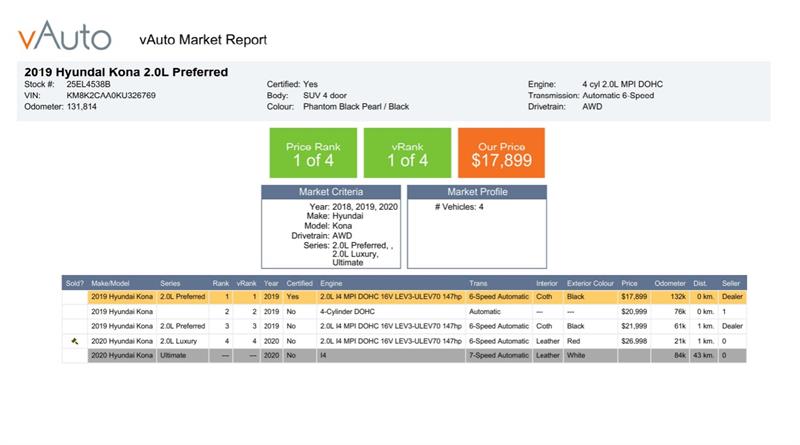
Task: Click the Odometer column header in table
Action: pos(670,283)
